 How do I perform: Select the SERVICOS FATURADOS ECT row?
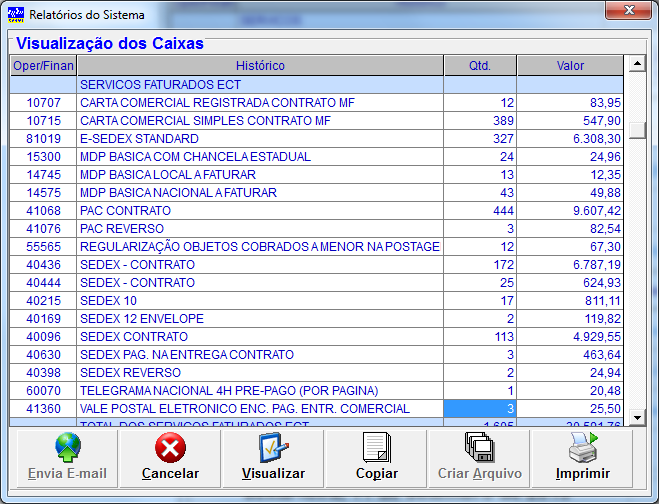pyautogui.click(x=316, y=85)
